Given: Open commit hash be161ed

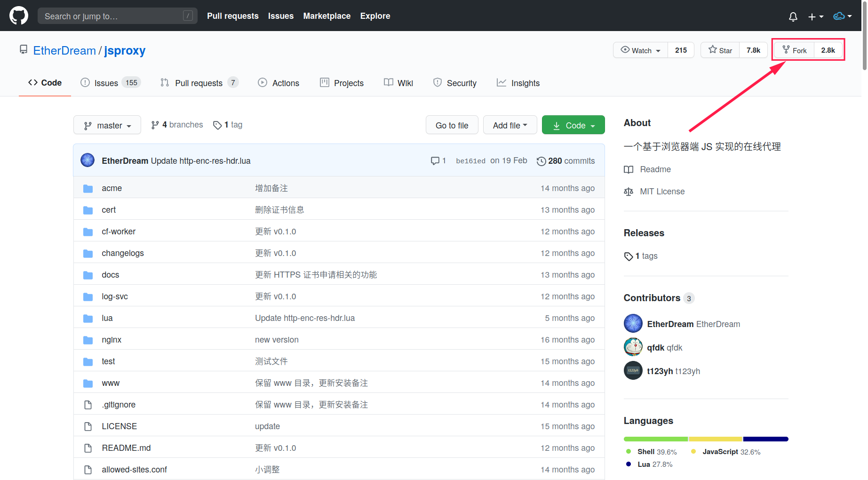Looking at the screenshot, I should click(470, 161).
